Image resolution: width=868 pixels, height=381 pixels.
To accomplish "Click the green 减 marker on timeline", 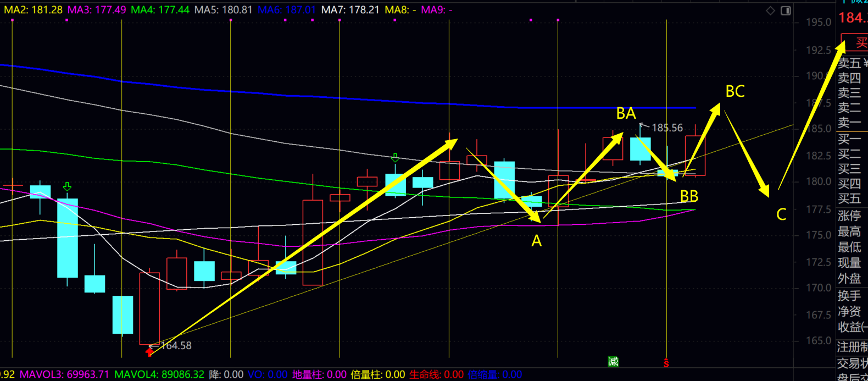I will [x=613, y=361].
